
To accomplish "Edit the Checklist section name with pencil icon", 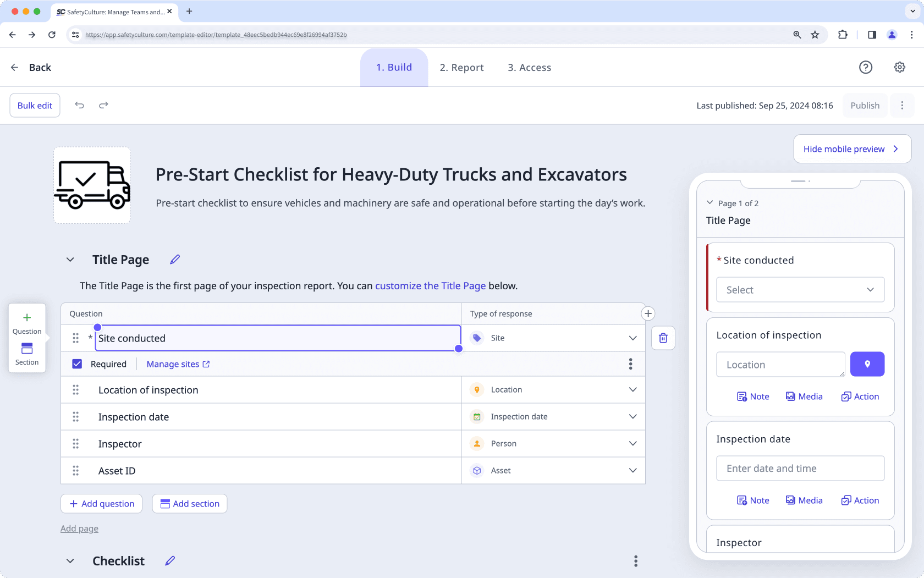I will tap(169, 560).
